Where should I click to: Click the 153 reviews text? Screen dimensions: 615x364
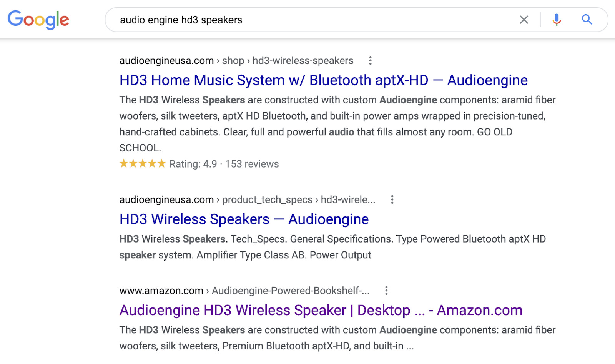pos(252,164)
